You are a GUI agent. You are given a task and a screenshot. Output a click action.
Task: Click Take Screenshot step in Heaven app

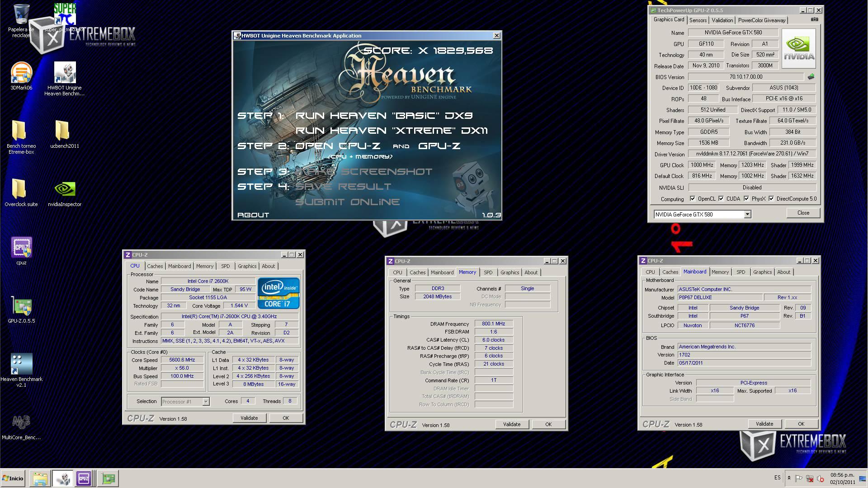point(364,172)
